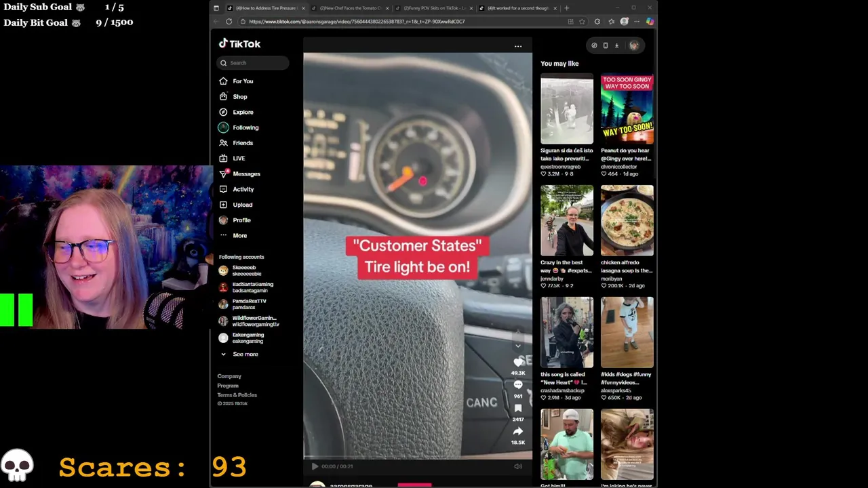Open the Program footer link
The height and width of the screenshot is (488, 868).
tap(228, 386)
